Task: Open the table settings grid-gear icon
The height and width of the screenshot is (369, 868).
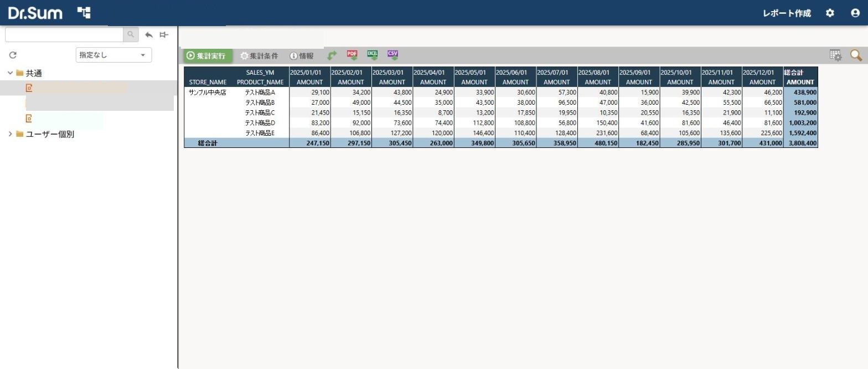Action: click(x=835, y=55)
